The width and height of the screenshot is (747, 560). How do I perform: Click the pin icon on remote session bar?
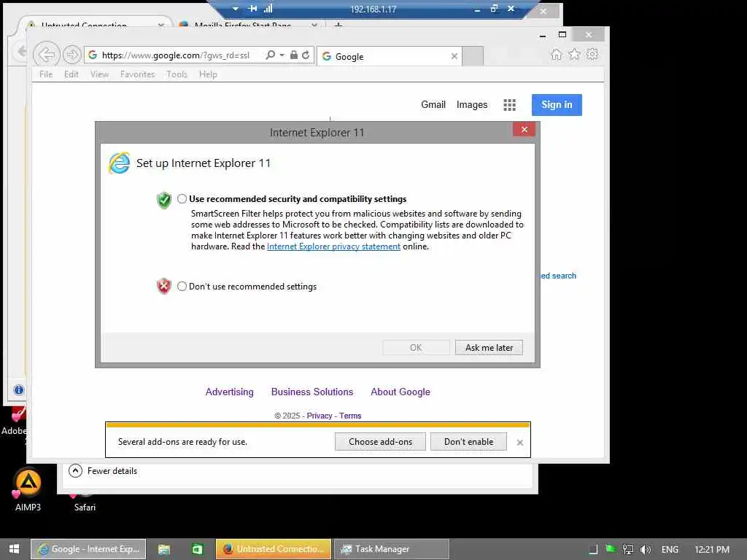click(x=252, y=9)
